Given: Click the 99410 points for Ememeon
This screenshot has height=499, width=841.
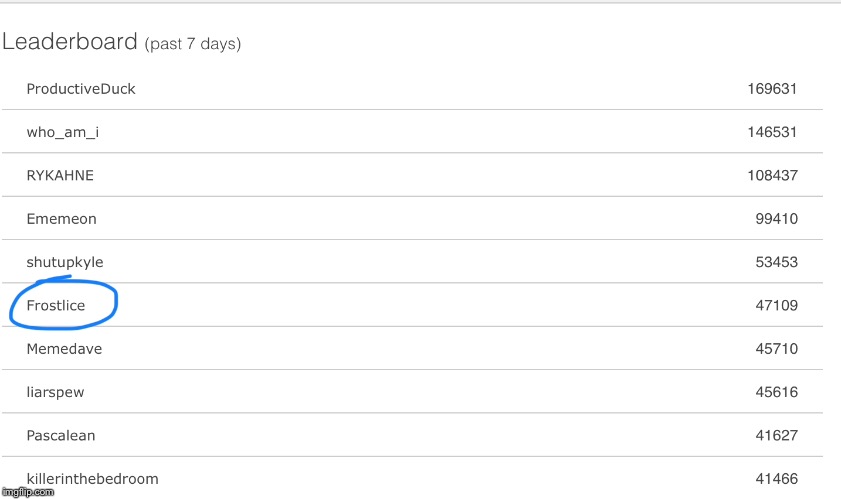Looking at the screenshot, I should [x=777, y=219].
